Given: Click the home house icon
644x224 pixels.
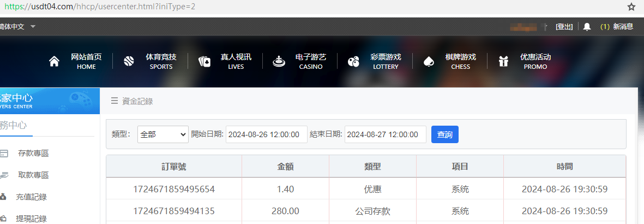Looking at the screenshot, I should (x=54, y=61).
